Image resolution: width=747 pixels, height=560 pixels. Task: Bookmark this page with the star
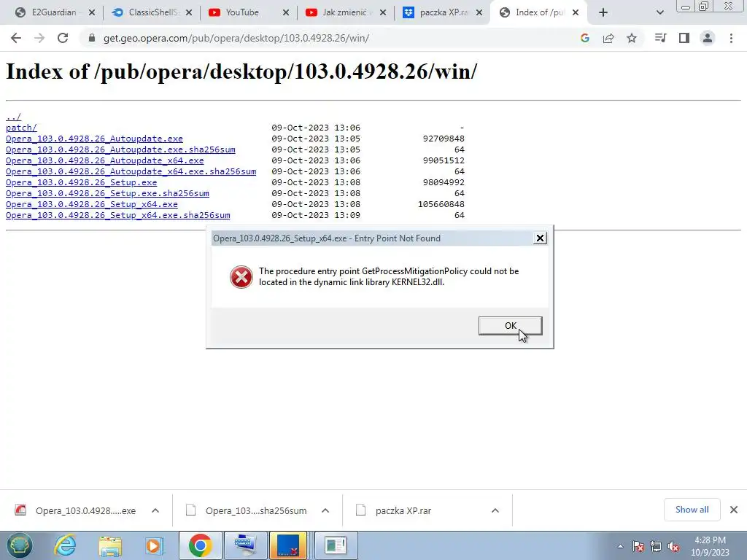click(632, 38)
